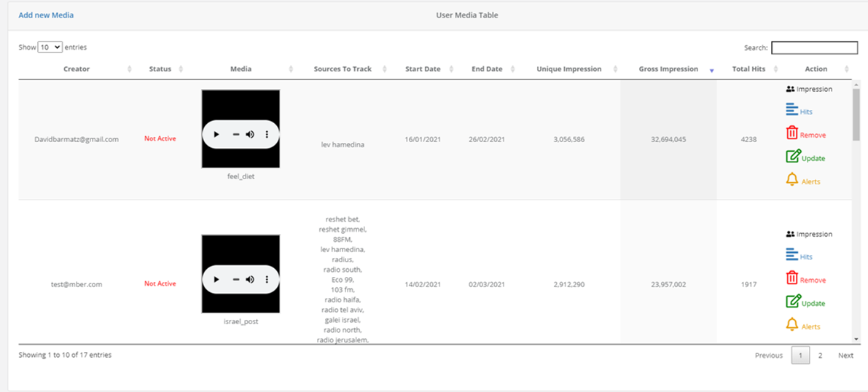The height and width of the screenshot is (392, 868).
Task: Click start date 16/01/2021
Action: click(x=423, y=139)
